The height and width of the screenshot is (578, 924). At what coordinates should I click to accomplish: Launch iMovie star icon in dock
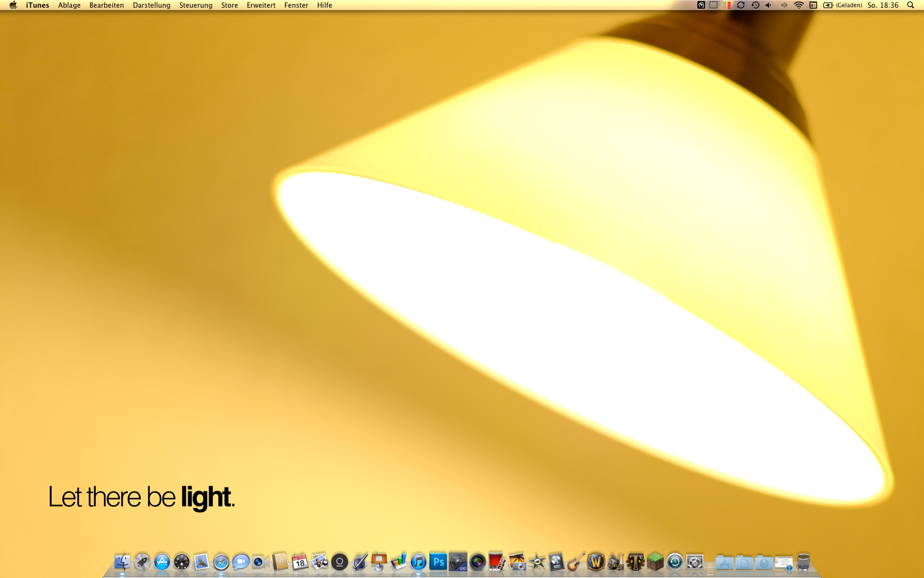point(537,562)
